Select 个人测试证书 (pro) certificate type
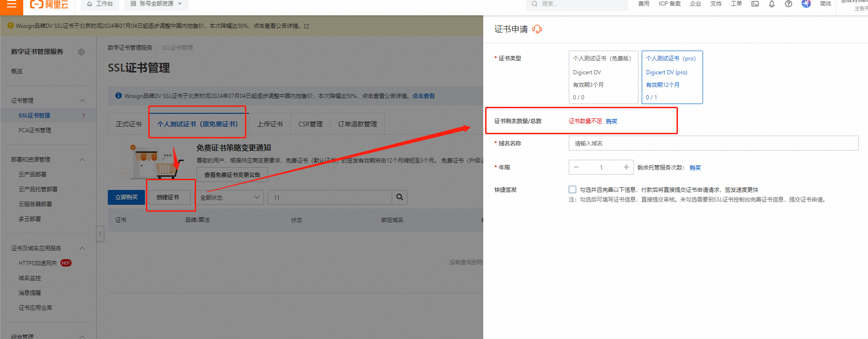This screenshot has height=339, width=868. (x=672, y=77)
